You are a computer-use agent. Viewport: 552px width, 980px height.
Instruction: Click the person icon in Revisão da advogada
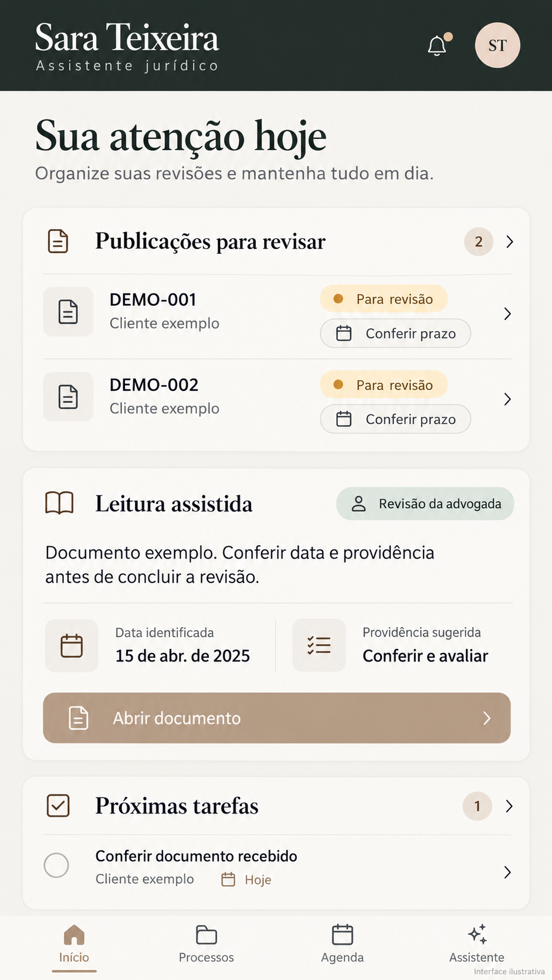[358, 503]
